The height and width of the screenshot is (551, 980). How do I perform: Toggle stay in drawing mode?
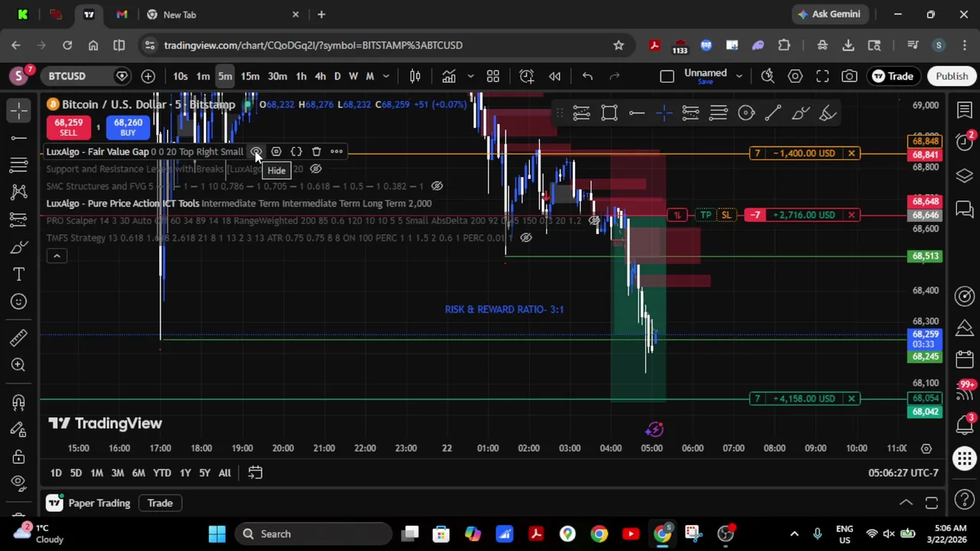(x=19, y=429)
